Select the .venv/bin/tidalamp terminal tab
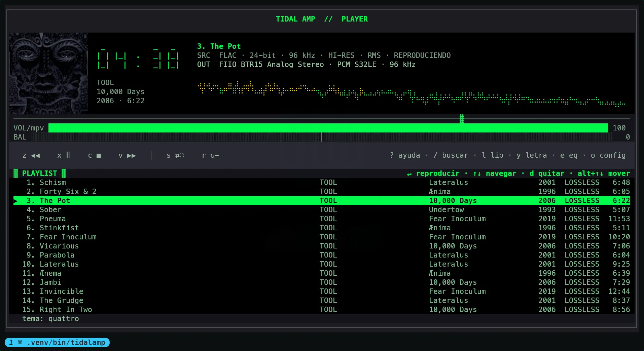 click(x=57, y=342)
